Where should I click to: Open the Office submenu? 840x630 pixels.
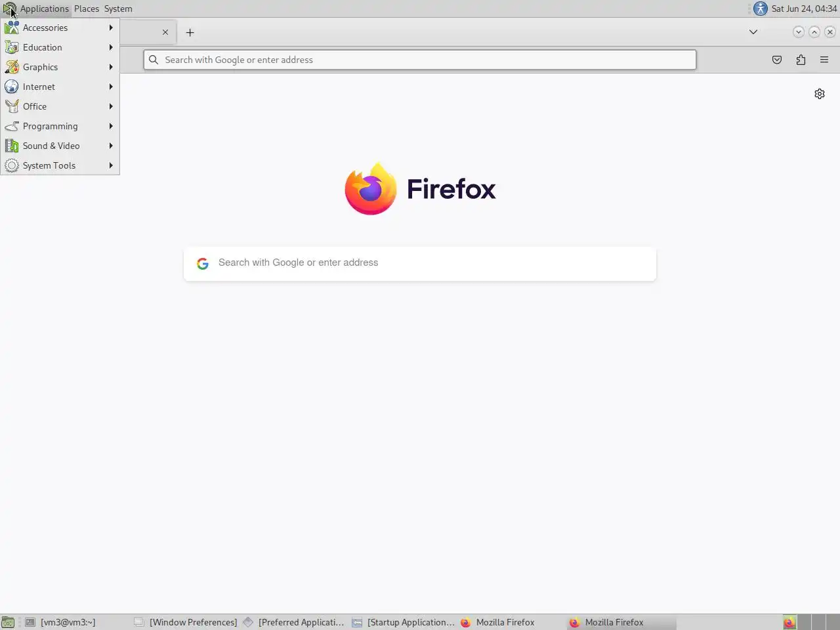click(60, 106)
